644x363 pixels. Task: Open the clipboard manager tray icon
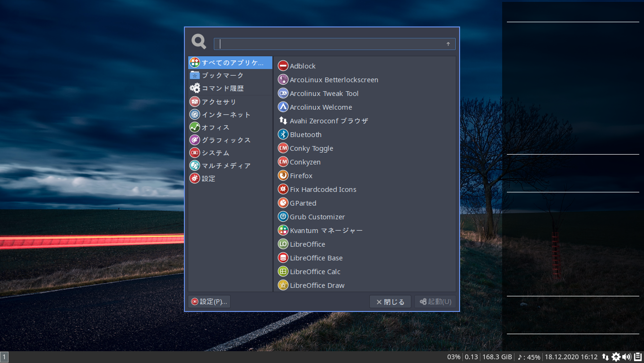[638, 357]
